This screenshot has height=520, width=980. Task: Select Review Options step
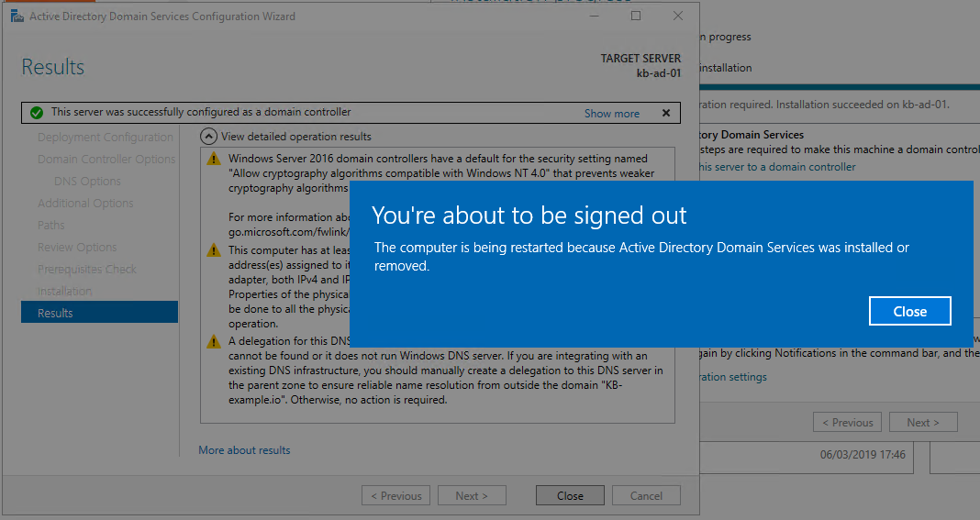click(77, 247)
